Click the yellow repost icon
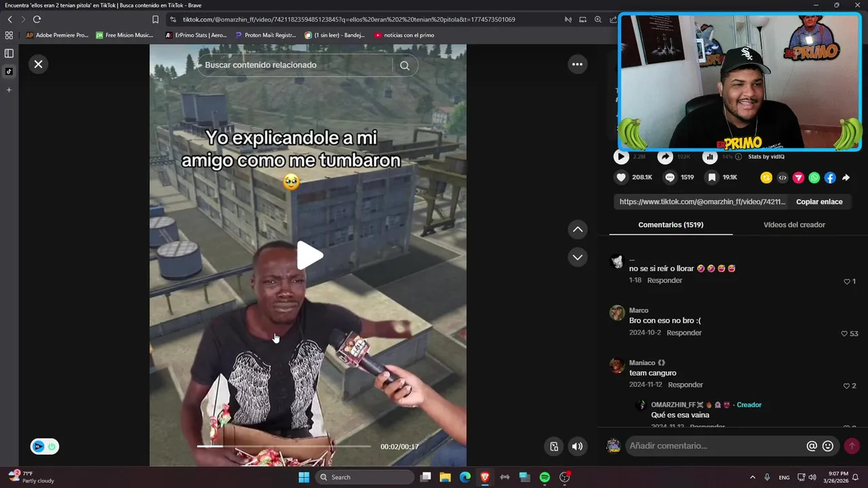868x488 pixels. pyautogui.click(x=766, y=178)
